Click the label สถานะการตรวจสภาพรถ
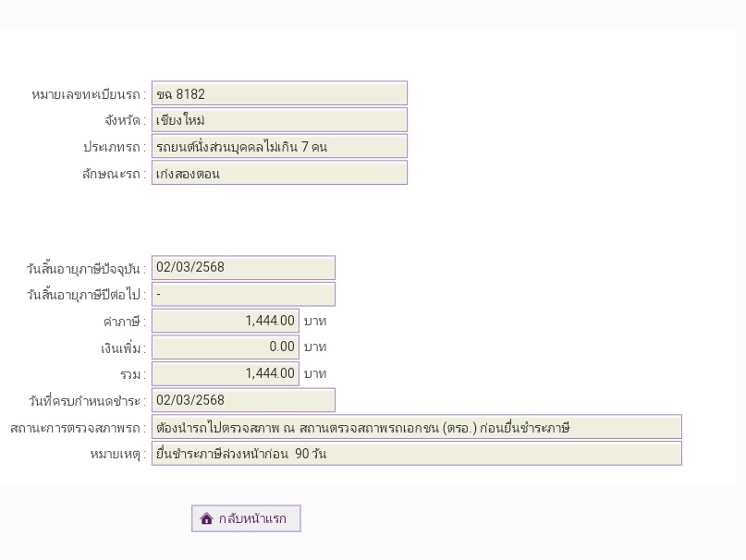Screen dimensions: 746x560 coord(78,428)
